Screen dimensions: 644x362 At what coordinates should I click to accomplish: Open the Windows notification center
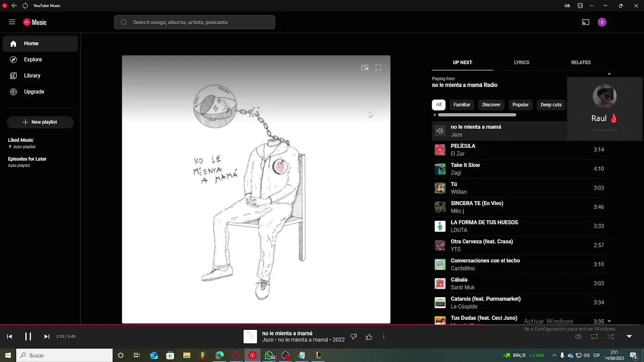point(633,355)
